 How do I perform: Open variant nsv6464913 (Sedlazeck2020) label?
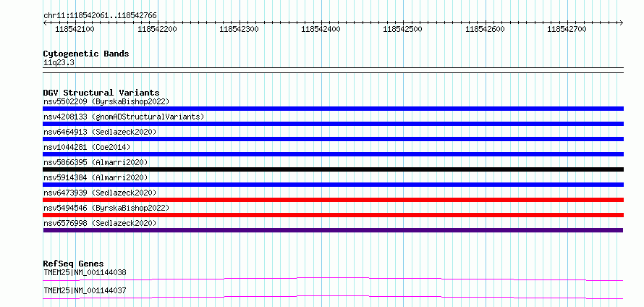tap(100, 132)
